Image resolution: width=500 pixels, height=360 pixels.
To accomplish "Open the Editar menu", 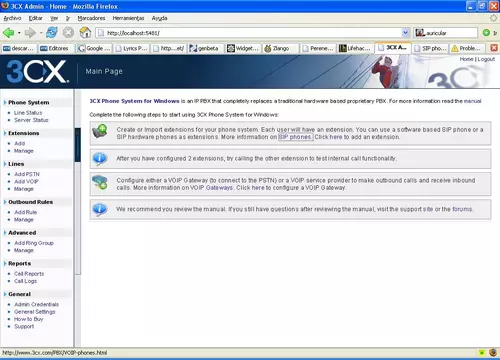I will tap(35, 18).
